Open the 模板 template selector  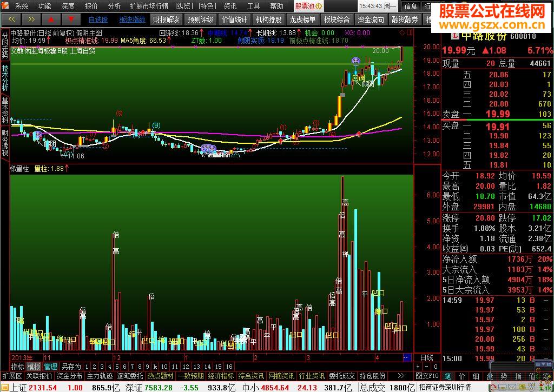pyautogui.click(x=34, y=367)
